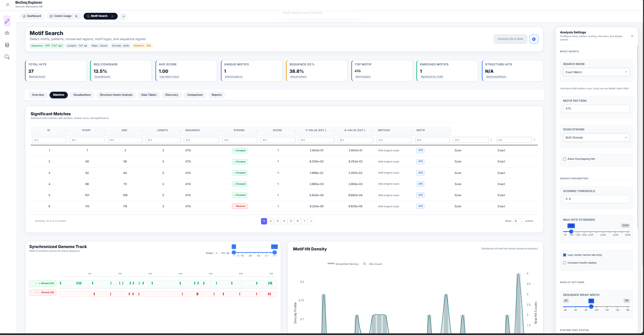Add a new tab with plus icon
This screenshot has width=644, height=335.
[x=123, y=16]
